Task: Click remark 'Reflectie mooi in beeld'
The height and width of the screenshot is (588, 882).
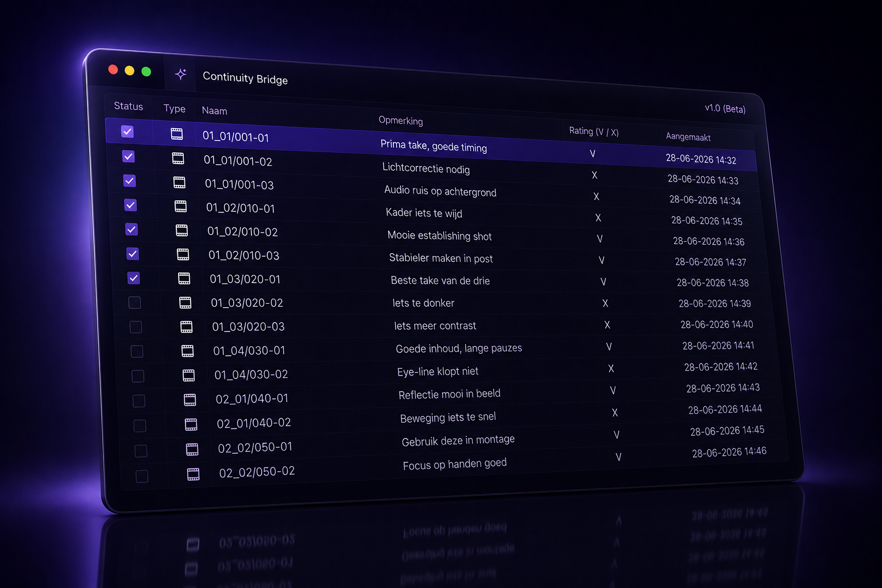Action: pos(450,394)
